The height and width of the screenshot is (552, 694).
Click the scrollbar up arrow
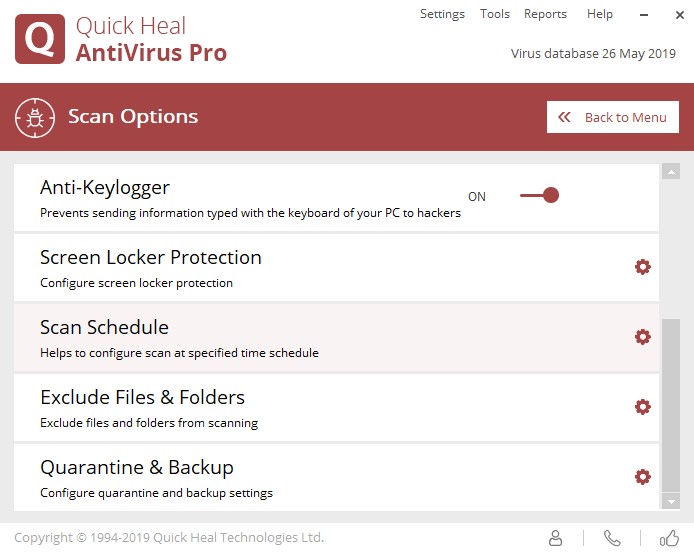point(671,172)
